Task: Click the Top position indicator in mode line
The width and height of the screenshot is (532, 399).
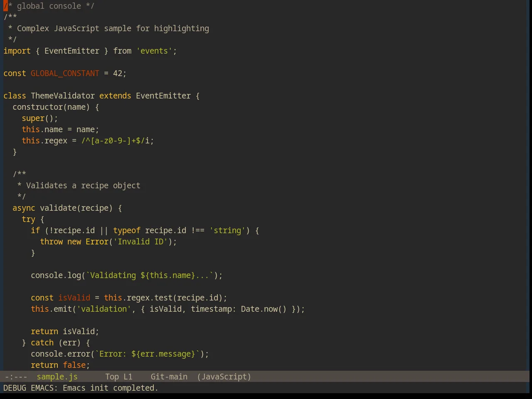Action: point(112,377)
